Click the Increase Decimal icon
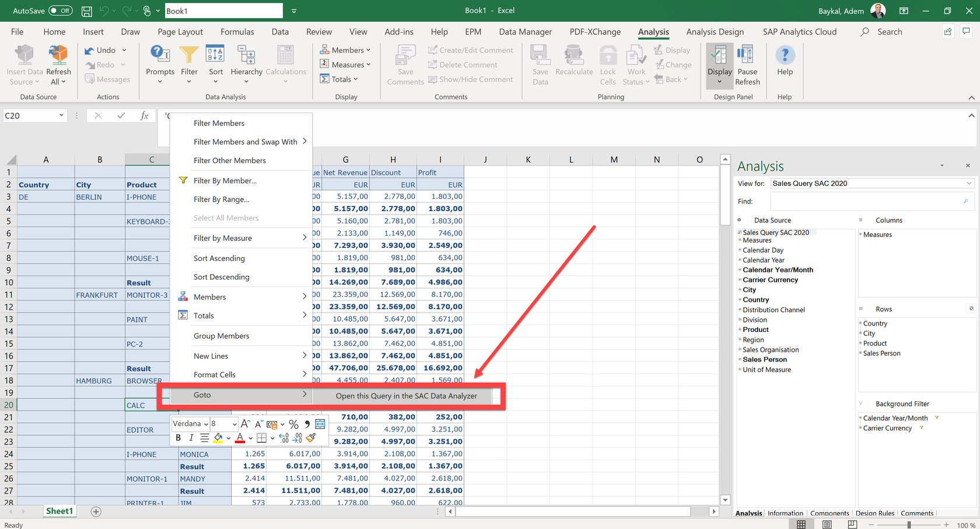This screenshot has width=980, height=529. point(284,437)
